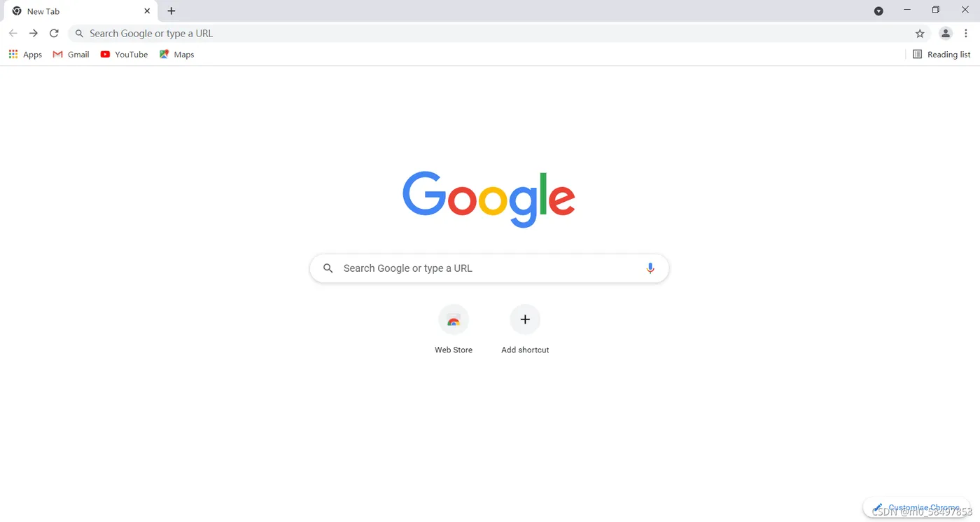Open the profile avatar icon
Image resolution: width=980 pixels, height=522 pixels.
(x=945, y=33)
